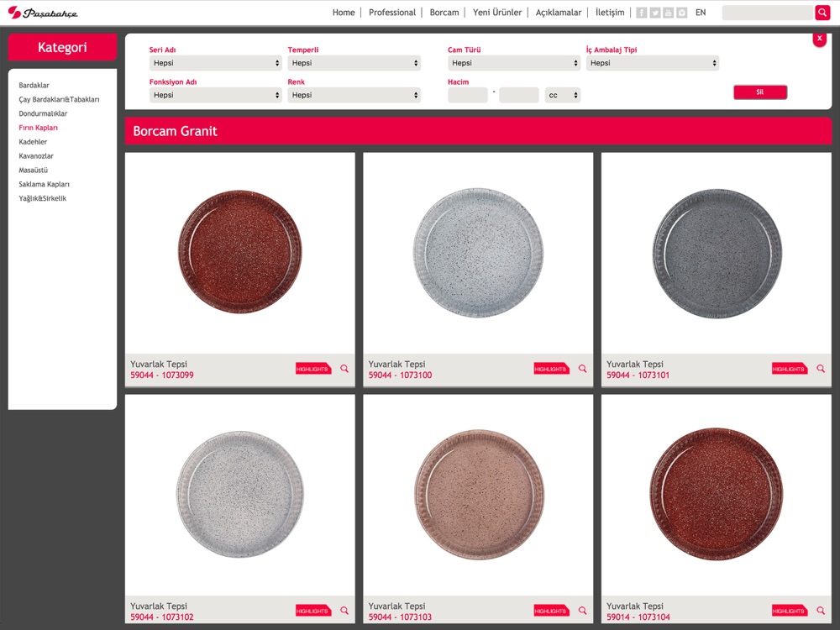Click magnifier icon for product 1073104

tap(820, 611)
